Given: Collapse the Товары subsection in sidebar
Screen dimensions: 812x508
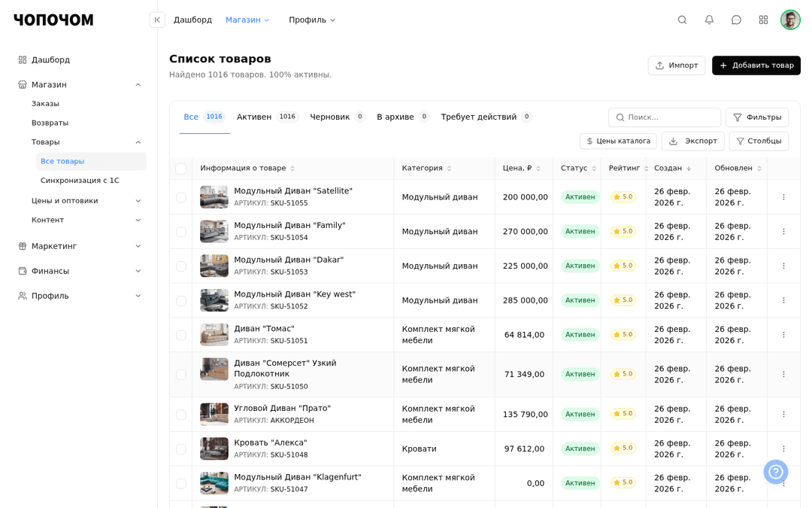Looking at the screenshot, I should (x=138, y=142).
